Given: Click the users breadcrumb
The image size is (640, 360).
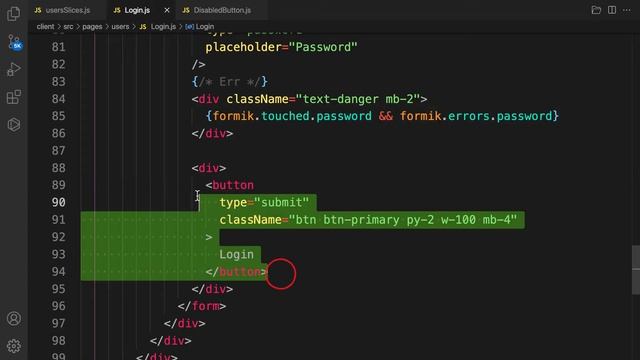Looking at the screenshot, I should pos(120,27).
